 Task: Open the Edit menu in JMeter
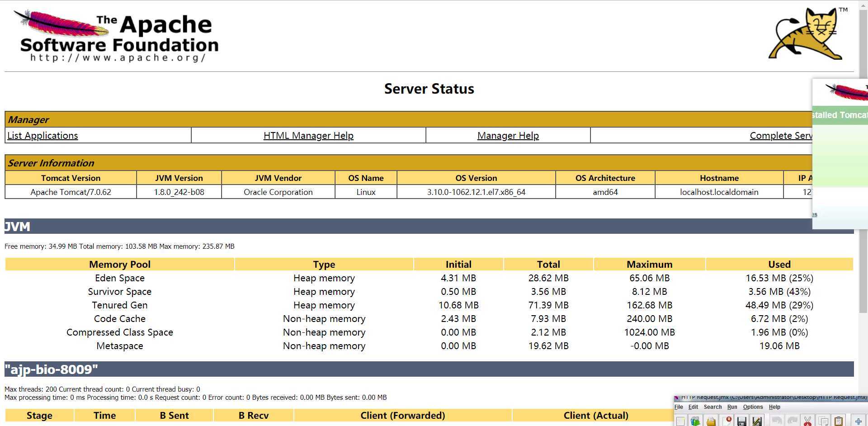point(693,407)
